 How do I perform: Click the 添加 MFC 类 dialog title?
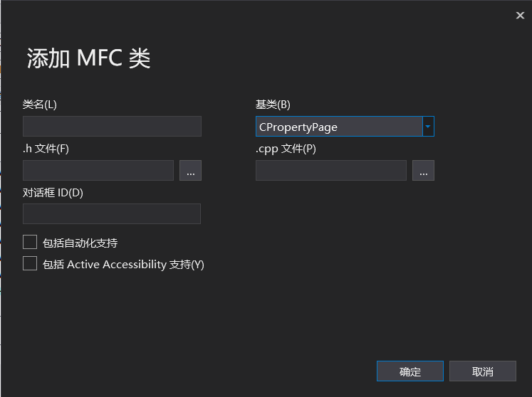click(x=88, y=58)
